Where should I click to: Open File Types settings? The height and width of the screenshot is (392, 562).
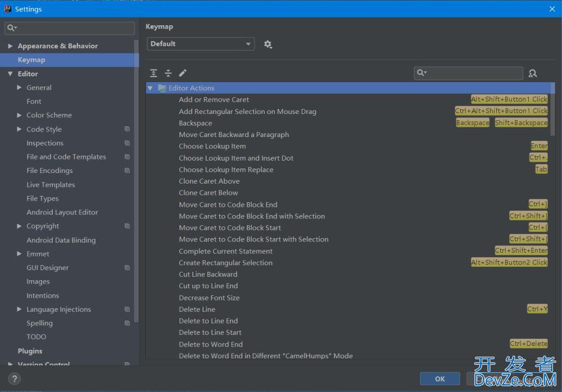(x=42, y=198)
